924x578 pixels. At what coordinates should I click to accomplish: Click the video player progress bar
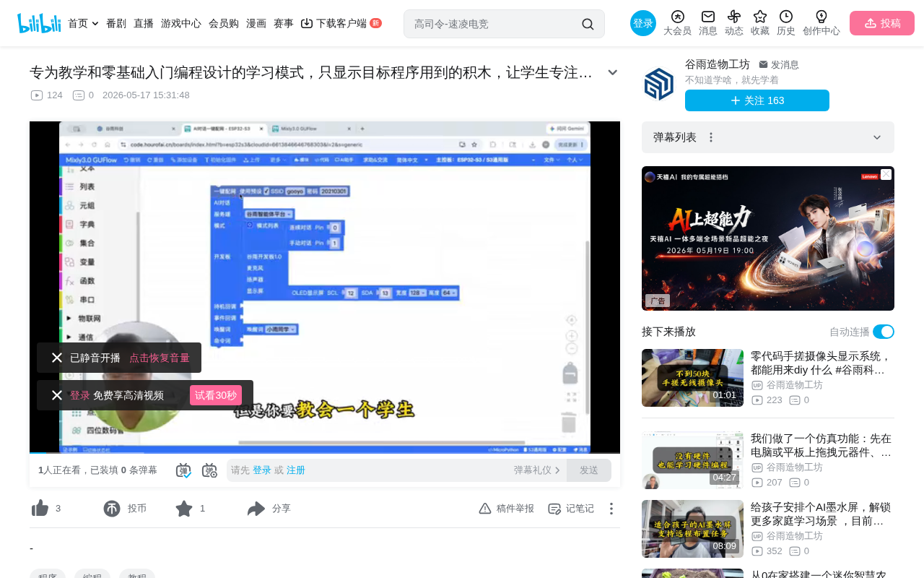click(x=325, y=452)
